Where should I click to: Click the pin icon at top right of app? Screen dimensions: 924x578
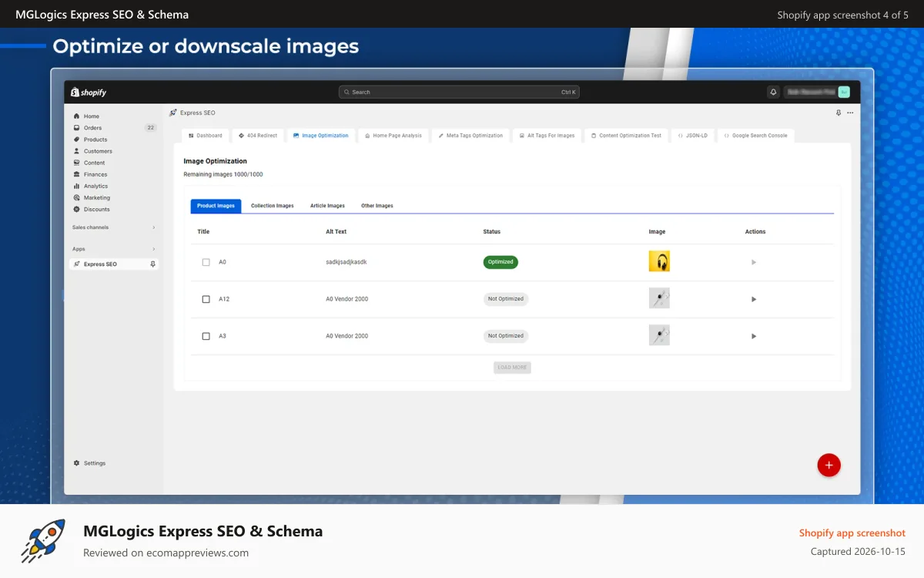[x=839, y=113]
